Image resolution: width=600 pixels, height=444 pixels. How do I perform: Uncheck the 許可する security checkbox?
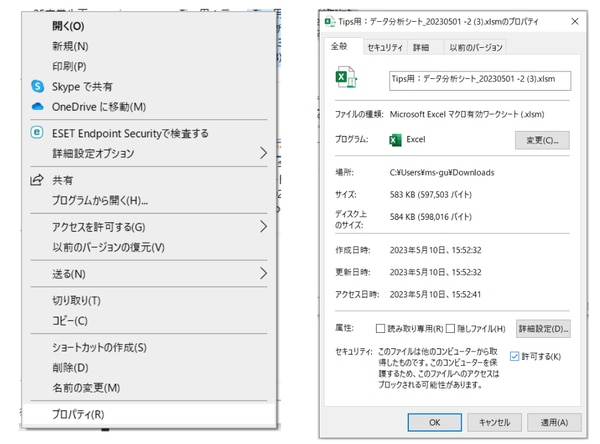(514, 356)
